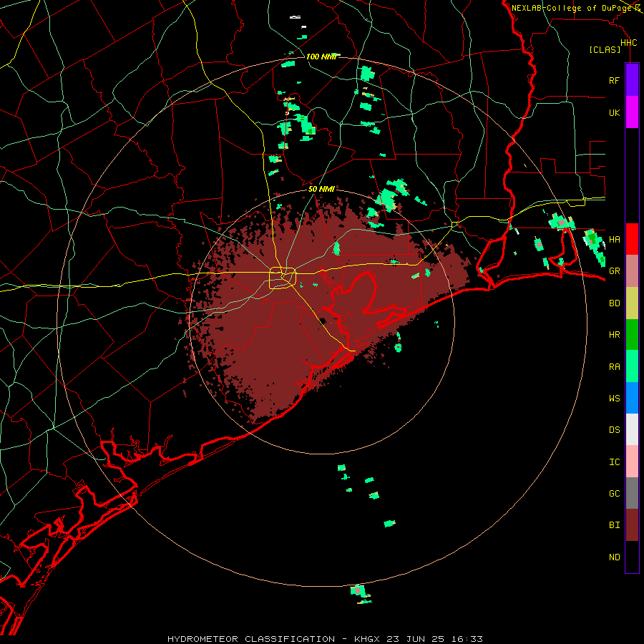The width and height of the screenshot is (644, 644).
Task: Click the RA legend label
Action: pyautogui.click(x=614, y=367)
